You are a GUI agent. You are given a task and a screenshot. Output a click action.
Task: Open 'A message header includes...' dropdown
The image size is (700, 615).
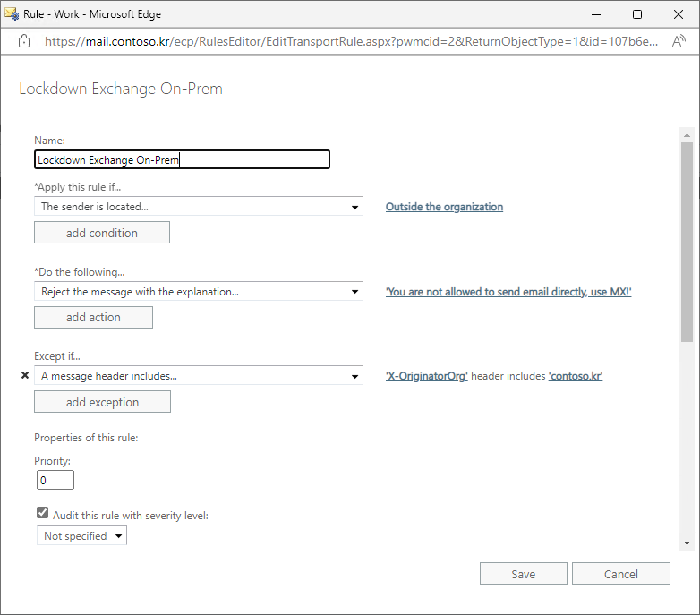(x=198, y=376)
